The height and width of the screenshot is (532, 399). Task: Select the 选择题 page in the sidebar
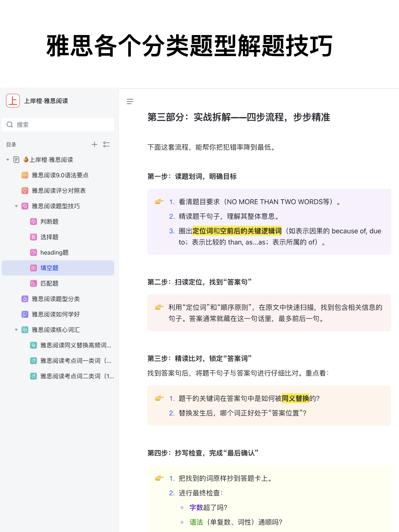[x=50, y=237]
